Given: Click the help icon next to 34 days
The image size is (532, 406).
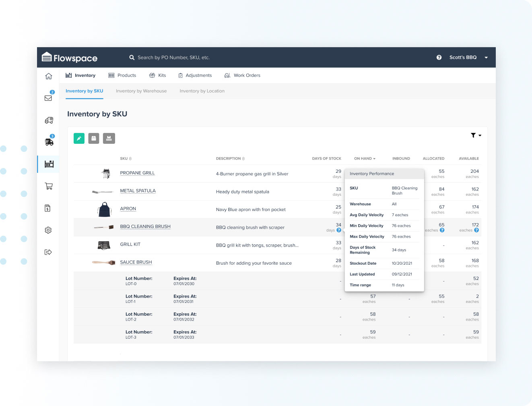Looking at the screenshot, I should click(339, 230).
